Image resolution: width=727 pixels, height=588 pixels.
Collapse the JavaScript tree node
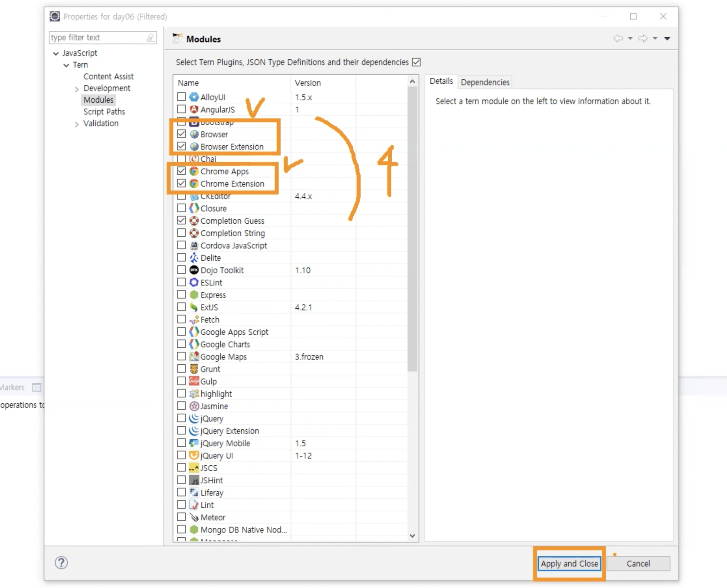pyautogui.click(x=56, y=53)
